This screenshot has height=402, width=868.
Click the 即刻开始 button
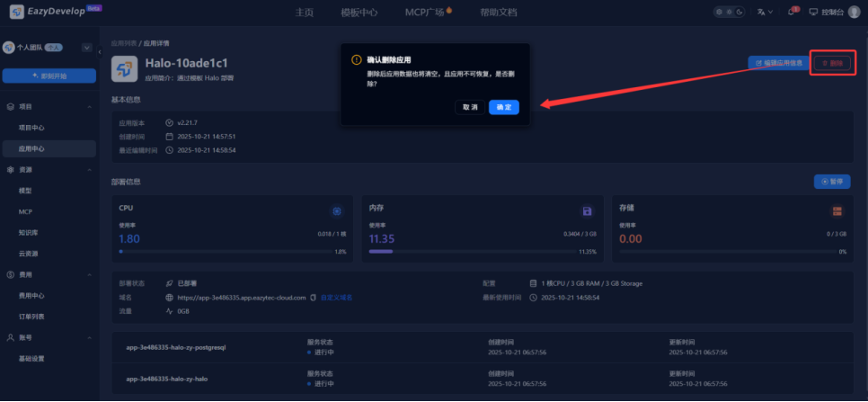[x=49, y=76]
